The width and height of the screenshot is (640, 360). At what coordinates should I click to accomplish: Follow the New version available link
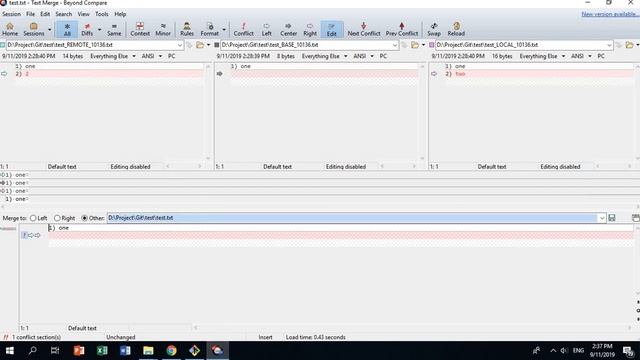[609, 14]
